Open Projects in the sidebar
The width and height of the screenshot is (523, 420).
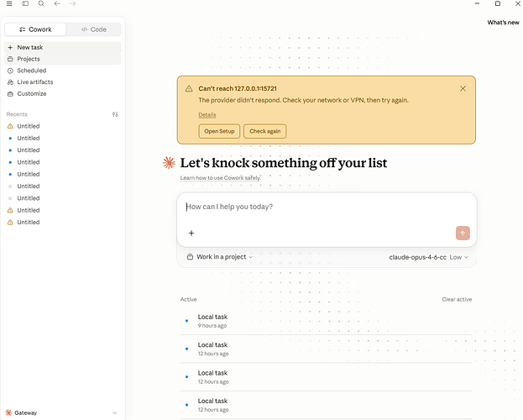(x=63, y=59)
